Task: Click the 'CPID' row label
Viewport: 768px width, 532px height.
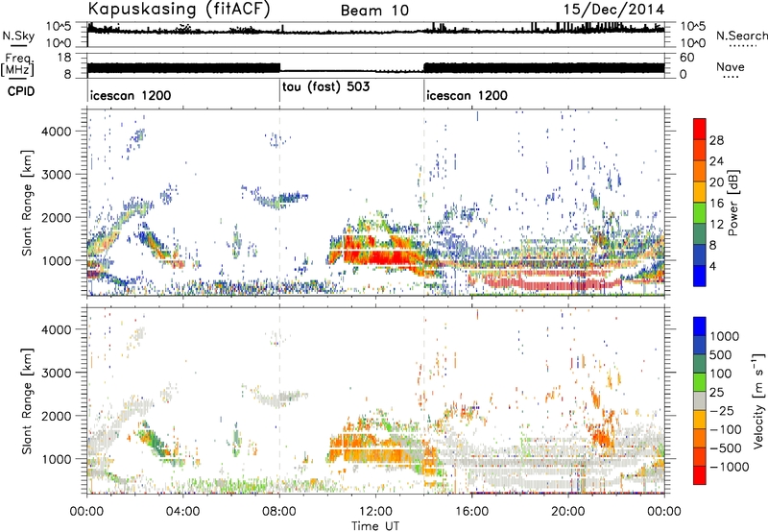Action: point(21,91)
